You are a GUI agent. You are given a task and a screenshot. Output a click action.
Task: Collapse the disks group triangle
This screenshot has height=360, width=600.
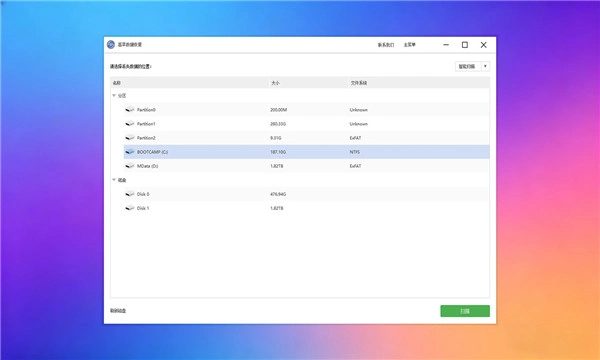coord(114,180)
